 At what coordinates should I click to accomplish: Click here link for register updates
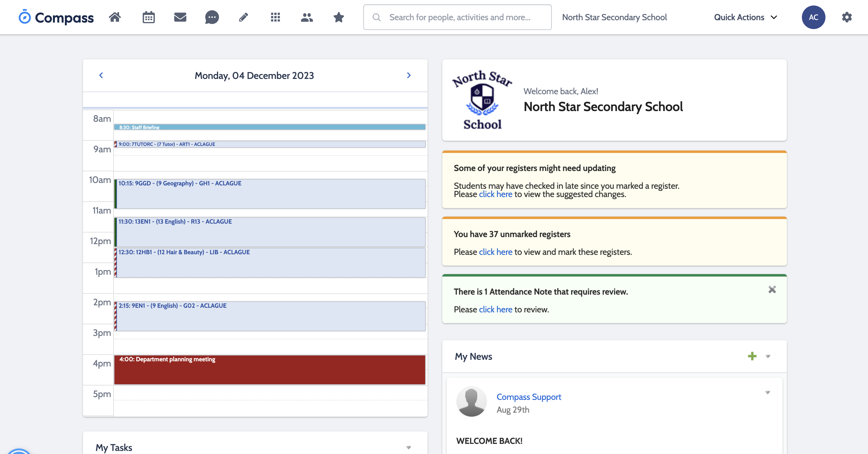495,194
